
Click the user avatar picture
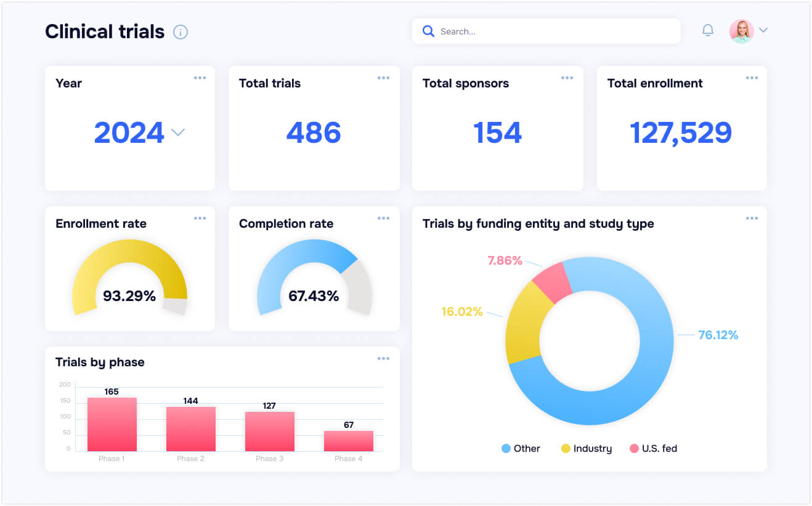point(741,31)
